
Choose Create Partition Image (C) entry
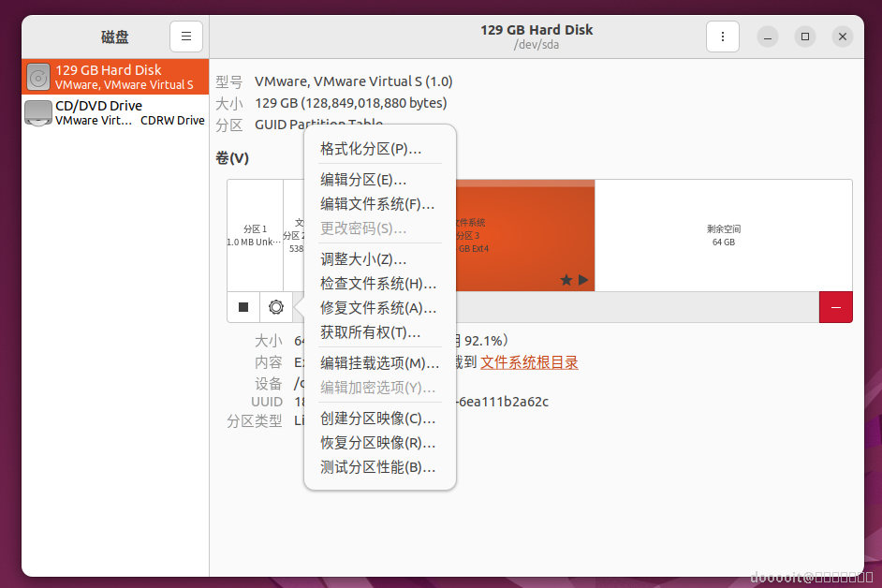click(380, 419)
